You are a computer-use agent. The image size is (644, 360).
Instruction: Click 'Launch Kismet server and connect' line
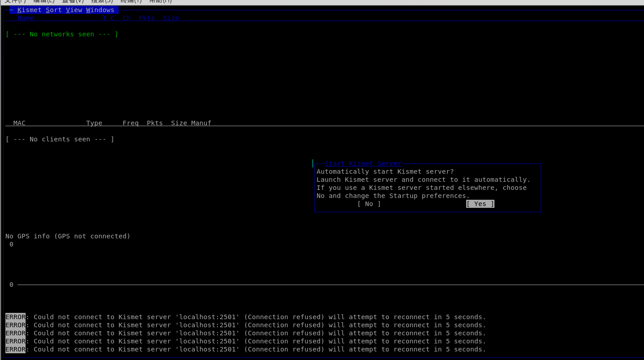[423, 180]
